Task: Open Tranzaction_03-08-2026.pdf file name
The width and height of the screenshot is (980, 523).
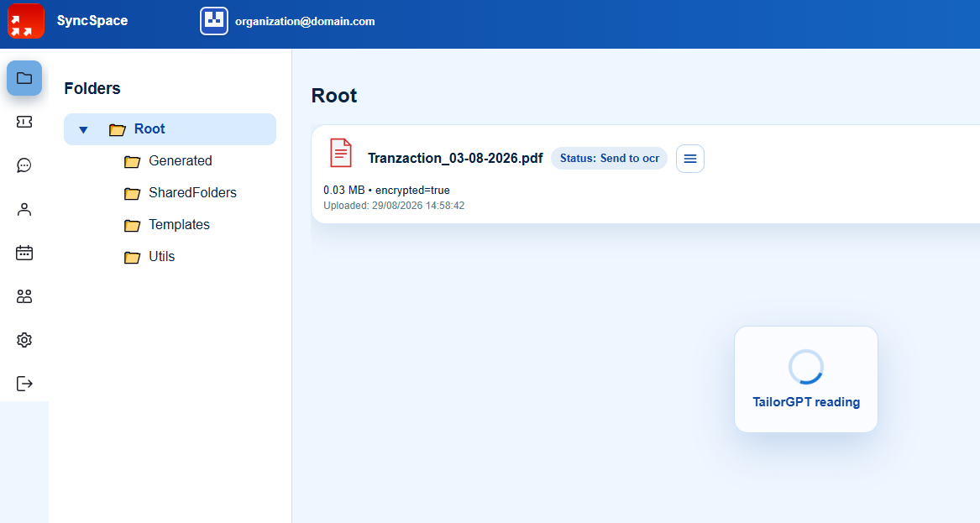Action: coord(455,158)
